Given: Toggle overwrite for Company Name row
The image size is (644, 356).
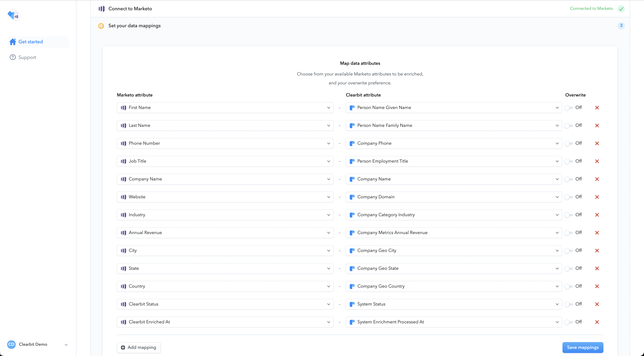Looking at the screenshot, I should pos(568,179).
